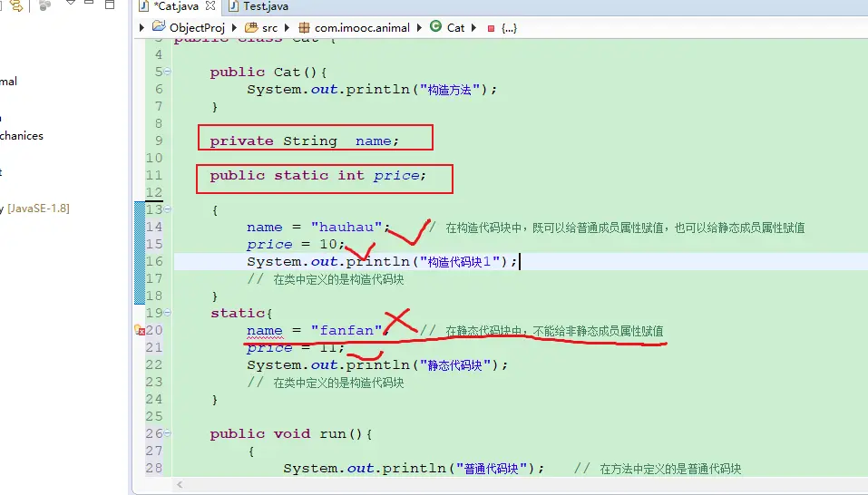Click the src source folder icon
Viewport: 868px width, 495px height.
251,27
